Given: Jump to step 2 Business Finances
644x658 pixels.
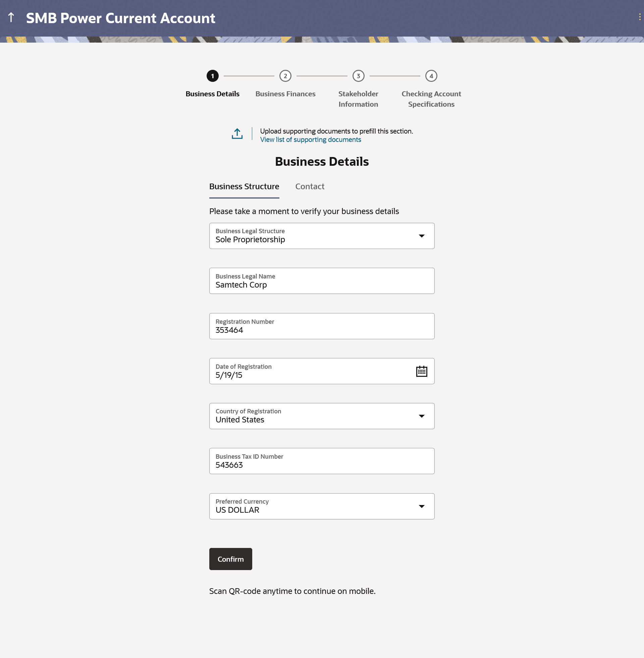Looking at the screenshot, I should click(x=285, y=76).
